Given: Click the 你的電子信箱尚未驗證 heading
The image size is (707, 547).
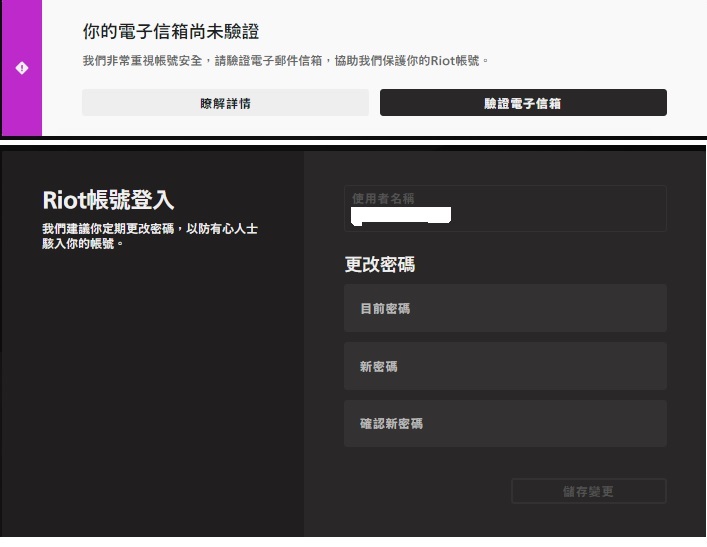Looking at the screenshot, I should coord(170,33).
